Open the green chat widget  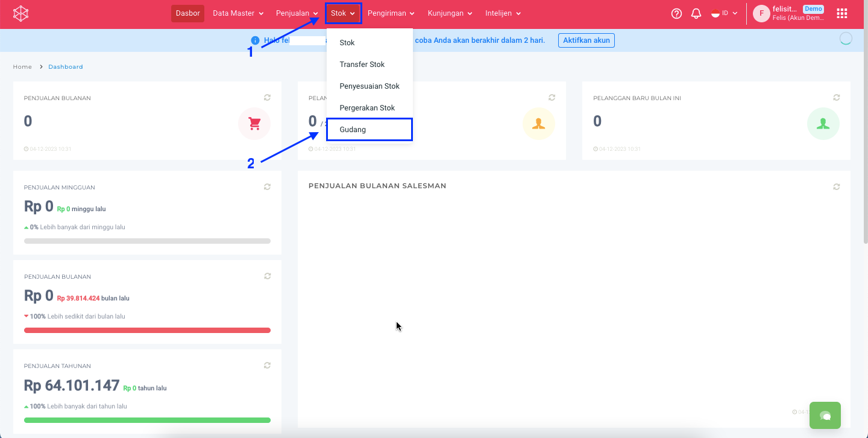(825, 415)
